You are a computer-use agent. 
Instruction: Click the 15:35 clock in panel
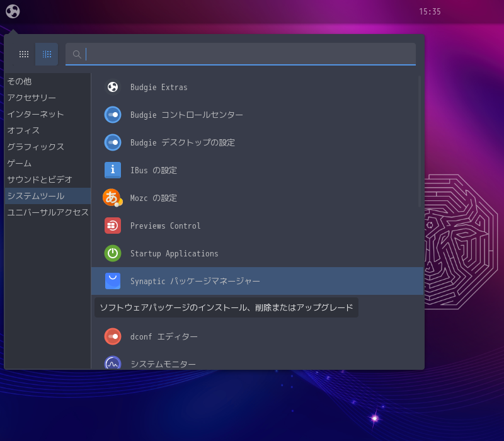(x=430, y=11)
